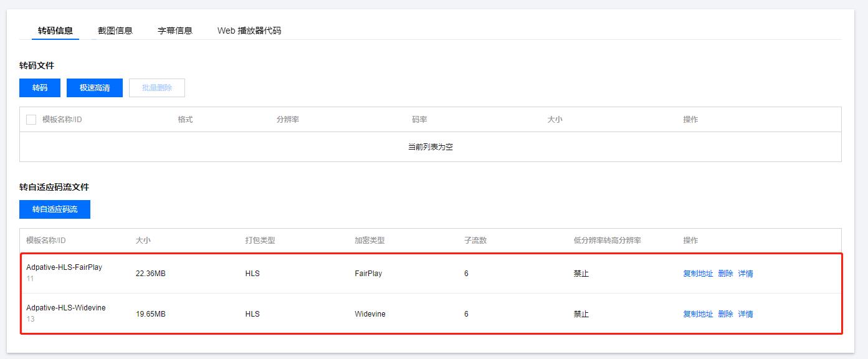Click the FairPlay encryption type cell

click(x=368, y=274)
